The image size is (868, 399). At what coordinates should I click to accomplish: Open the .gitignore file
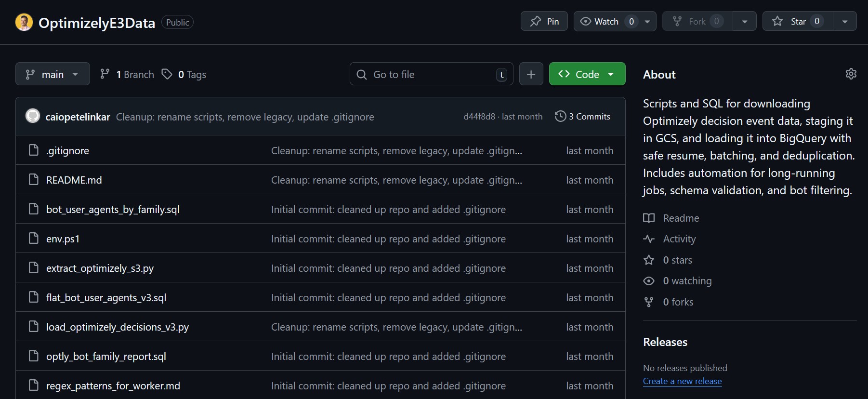coord(67,151)
